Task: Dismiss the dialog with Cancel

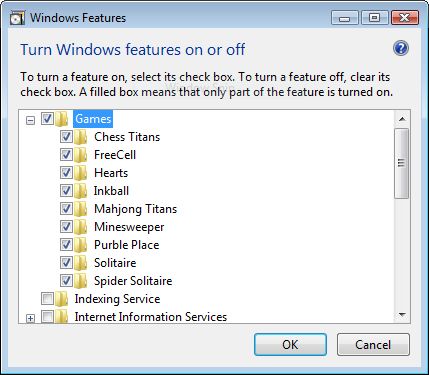Action: coord(373,345)
